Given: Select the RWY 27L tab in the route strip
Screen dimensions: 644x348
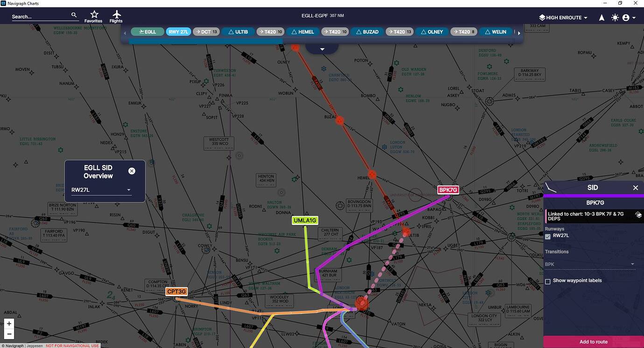Looking at the screenshot, I should pos(178,32).
